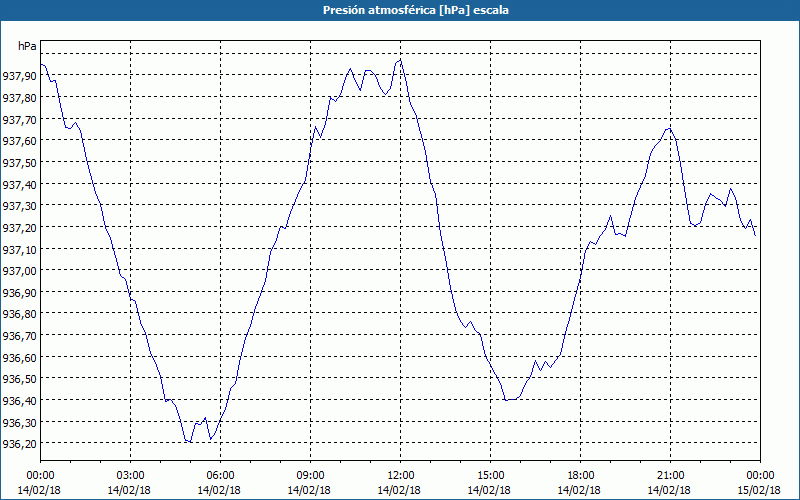Select the 14/02/18 date under 18:00
The width and height of the screenshot is (800, 500).
point(579,490)
